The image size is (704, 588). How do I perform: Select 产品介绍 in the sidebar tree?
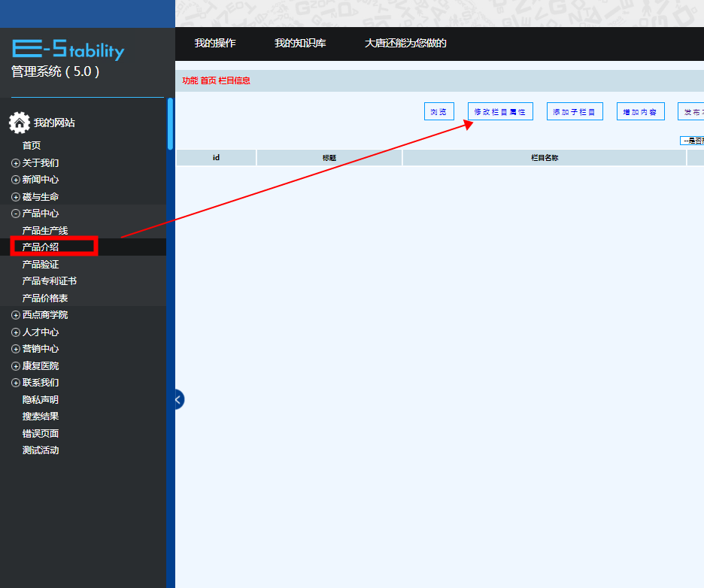[41, 247]
